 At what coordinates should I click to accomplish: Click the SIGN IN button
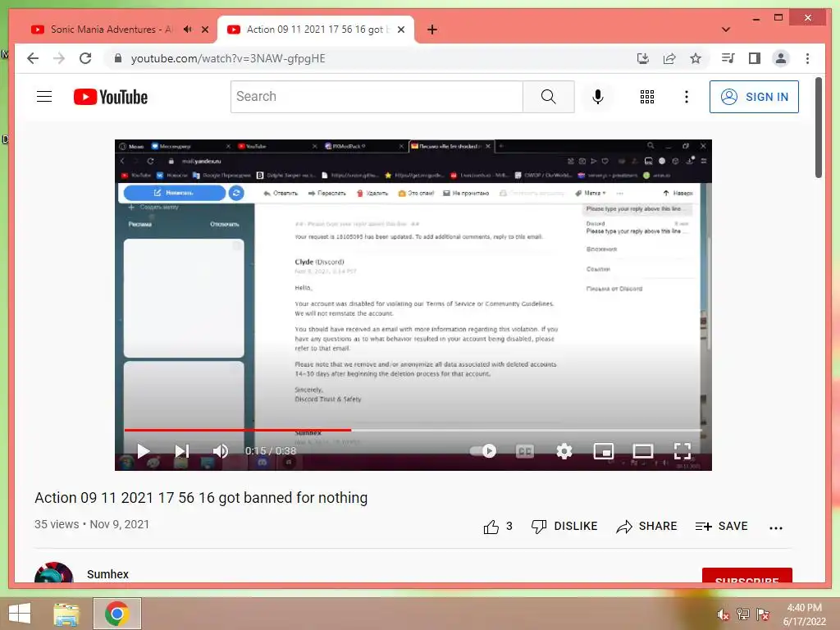[754, 97]
